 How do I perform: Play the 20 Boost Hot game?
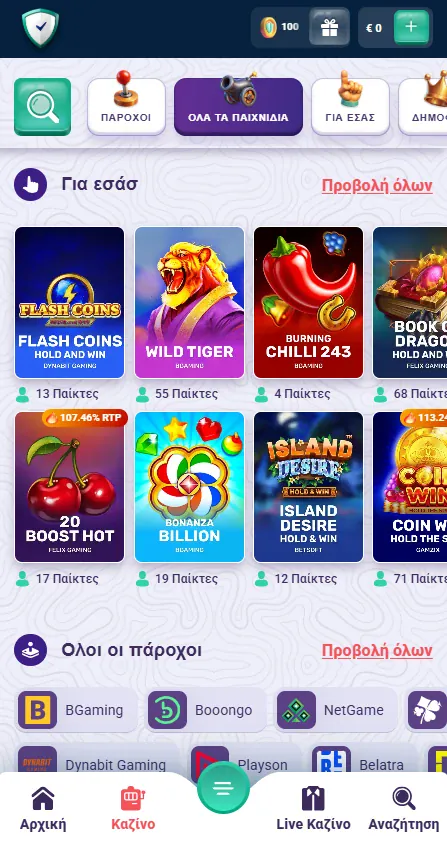pyautogui.click(x=69, y=487)
